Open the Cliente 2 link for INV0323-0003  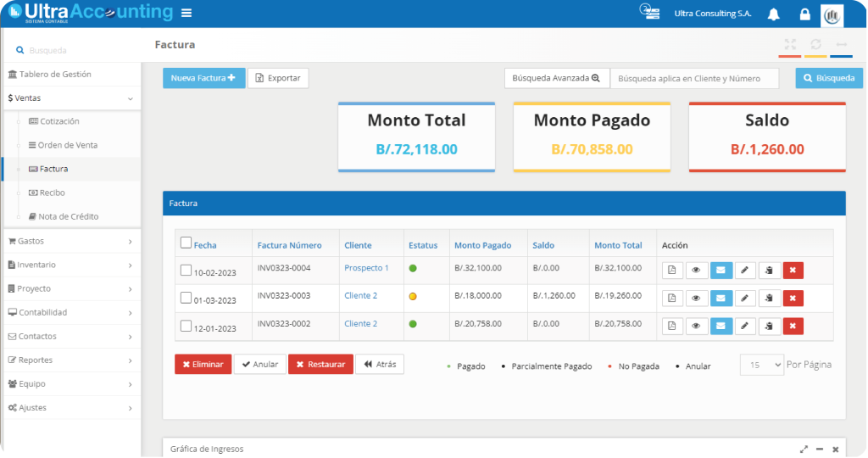tap(360, 296)
